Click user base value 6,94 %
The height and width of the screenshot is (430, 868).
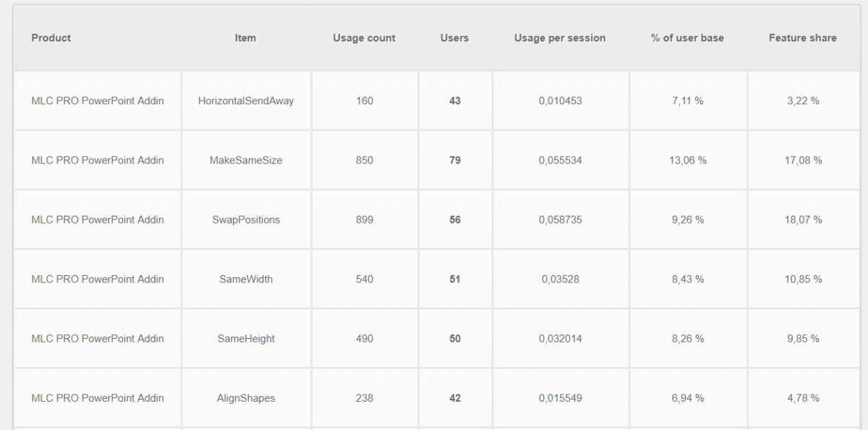(688, 397)
